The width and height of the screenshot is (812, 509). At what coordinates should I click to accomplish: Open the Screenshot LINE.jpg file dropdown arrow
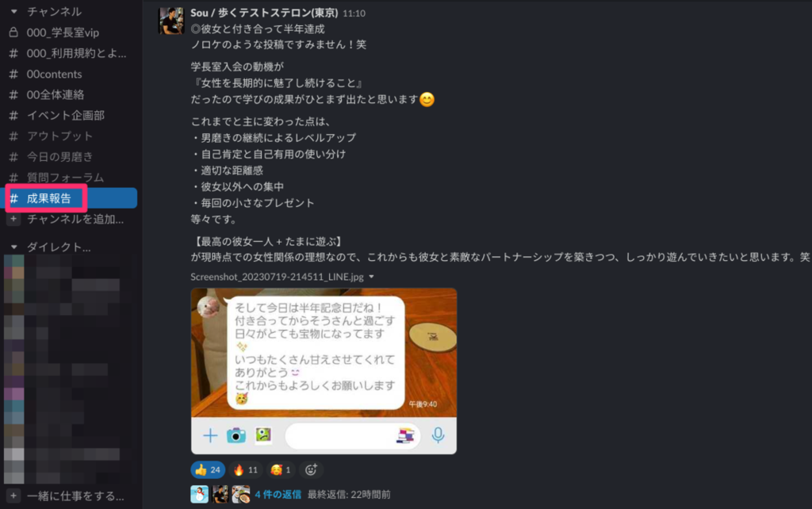(371, 277)
